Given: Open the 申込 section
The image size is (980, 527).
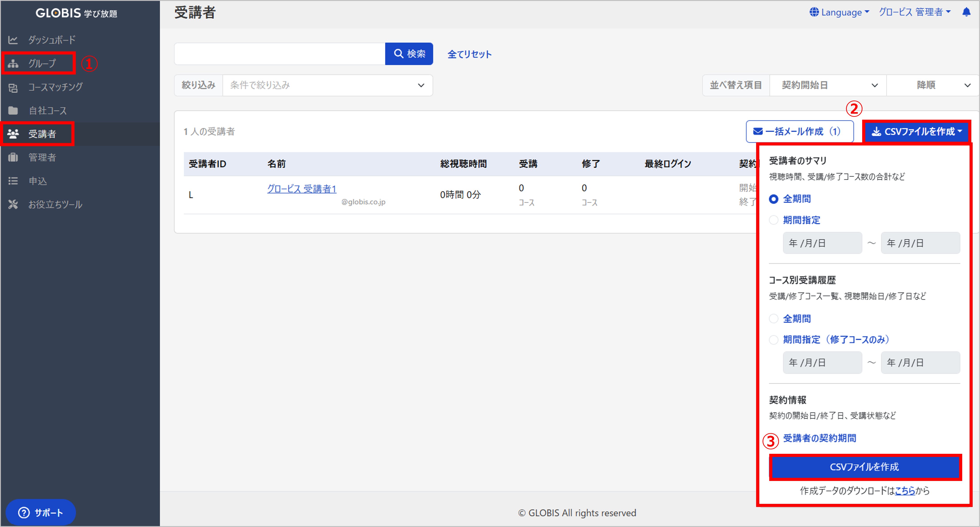Looking at the screenshot, I should click(x=38, y=181).
